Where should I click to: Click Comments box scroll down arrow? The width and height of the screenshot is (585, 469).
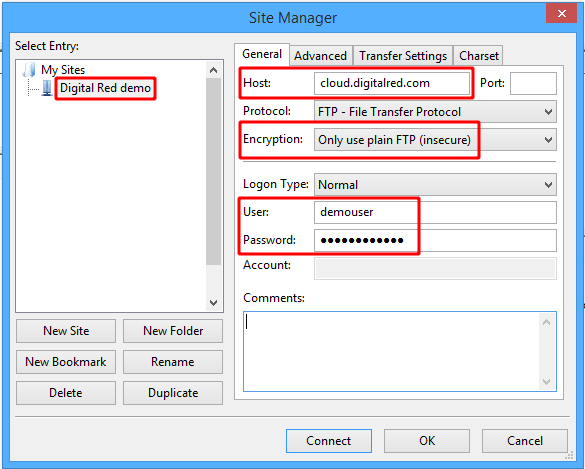click(547, 382)
